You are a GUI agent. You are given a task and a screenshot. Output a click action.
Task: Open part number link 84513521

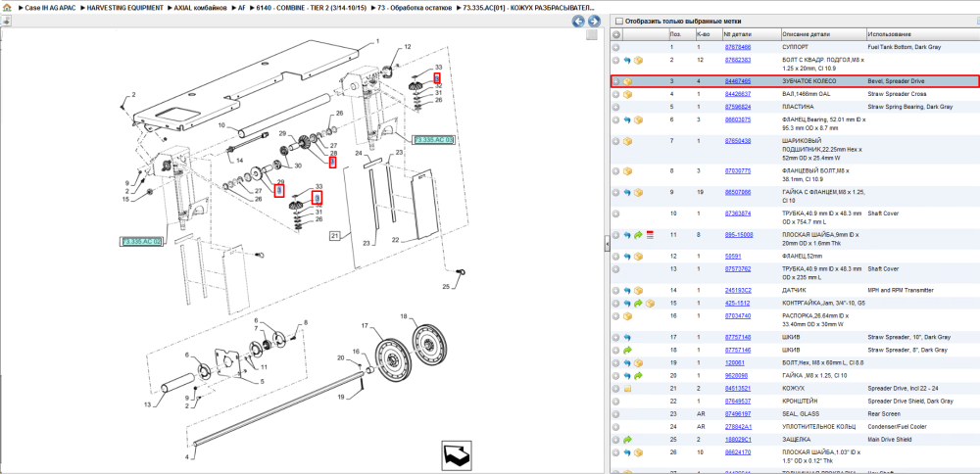coord(738,389)
